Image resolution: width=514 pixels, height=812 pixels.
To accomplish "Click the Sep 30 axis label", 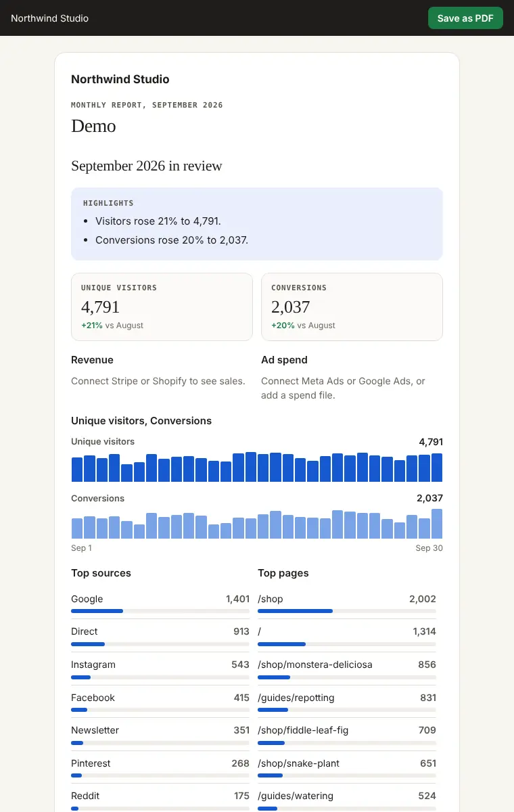I will pos(429,548).
